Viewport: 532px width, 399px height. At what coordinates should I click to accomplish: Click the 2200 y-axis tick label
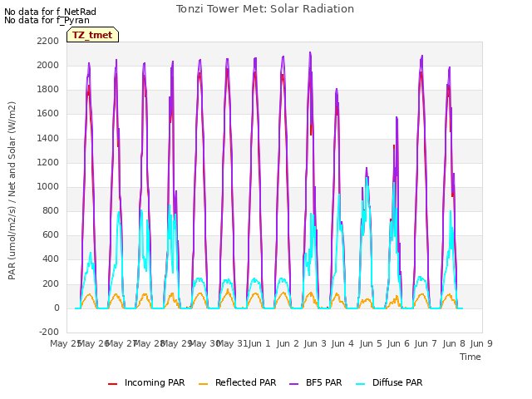point(48,41)
